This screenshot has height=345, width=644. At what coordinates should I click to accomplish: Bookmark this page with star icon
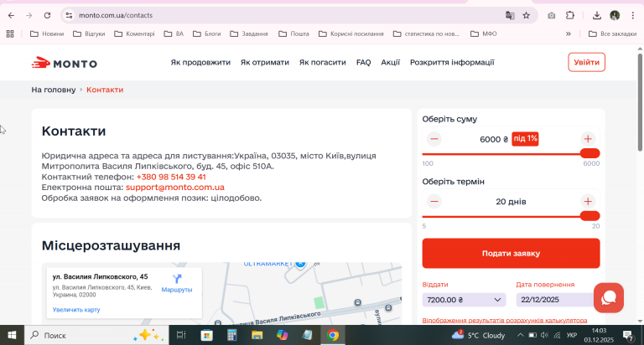pos(526,15)
